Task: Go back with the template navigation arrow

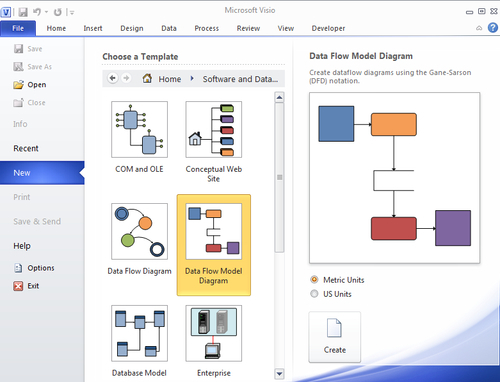Action: coord(113,78)
